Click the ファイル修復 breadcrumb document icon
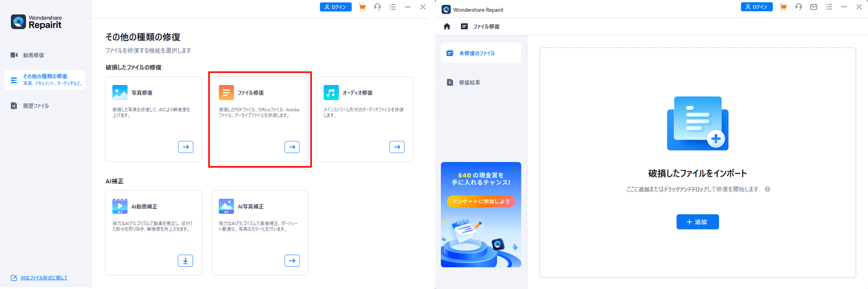Viewport: 868px width, 289px height. pos(464,26)
